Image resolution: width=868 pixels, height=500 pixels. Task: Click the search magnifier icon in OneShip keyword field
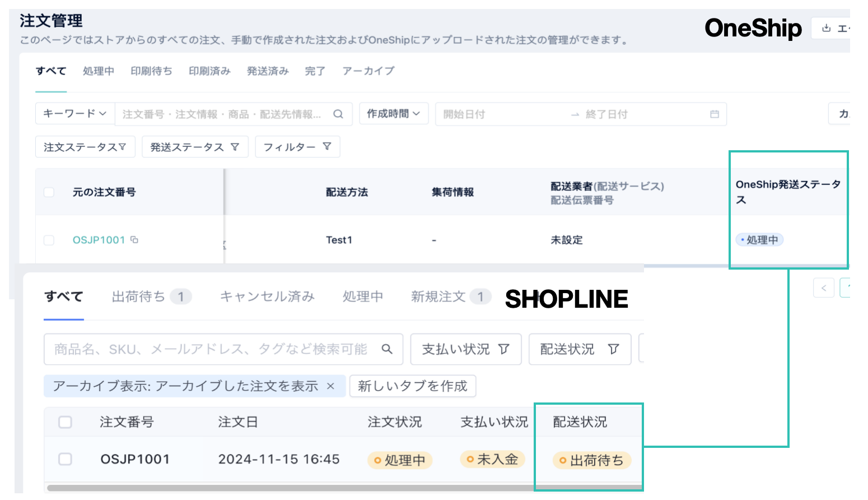click(x=338, y=114)
